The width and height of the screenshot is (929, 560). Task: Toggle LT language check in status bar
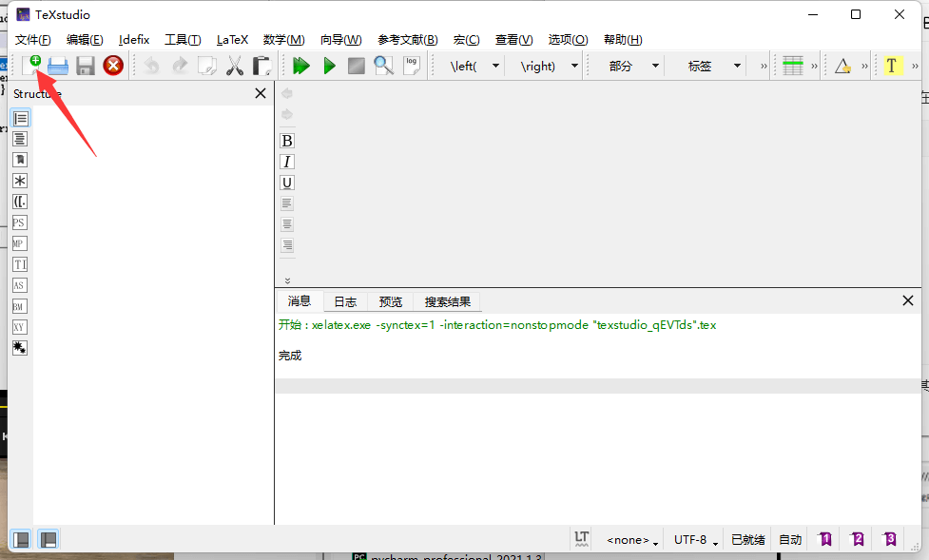(582, 539)
